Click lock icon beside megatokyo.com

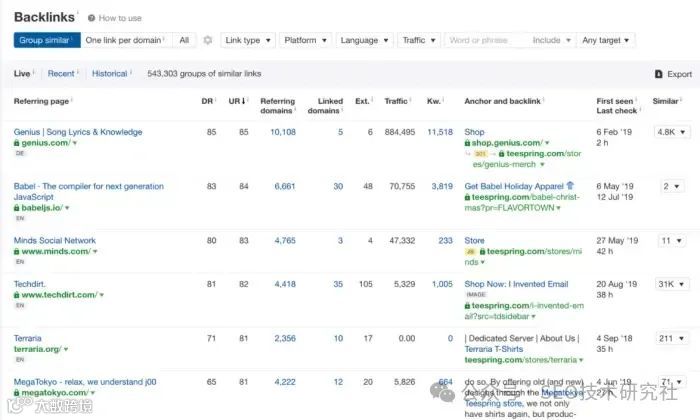point(17,393)
